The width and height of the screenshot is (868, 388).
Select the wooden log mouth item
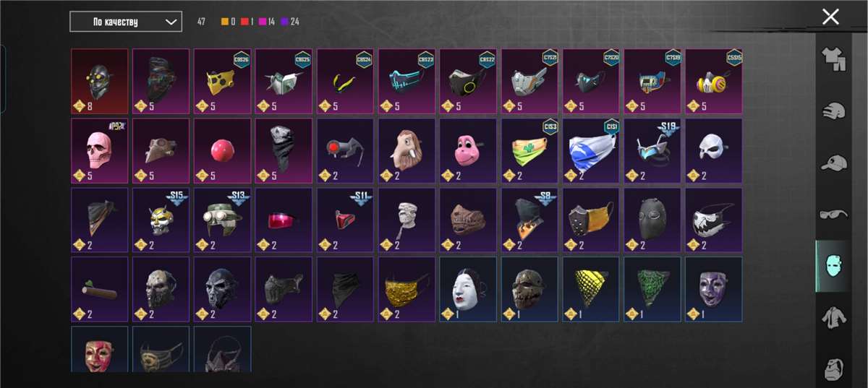(x=100, y=289)
